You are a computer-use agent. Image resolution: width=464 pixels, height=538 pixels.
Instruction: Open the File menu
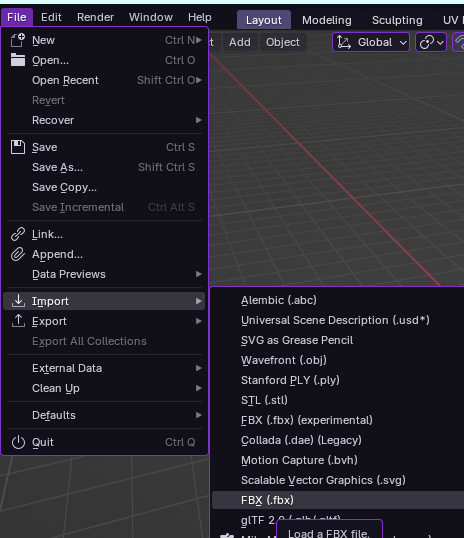[x=17, y=17]
